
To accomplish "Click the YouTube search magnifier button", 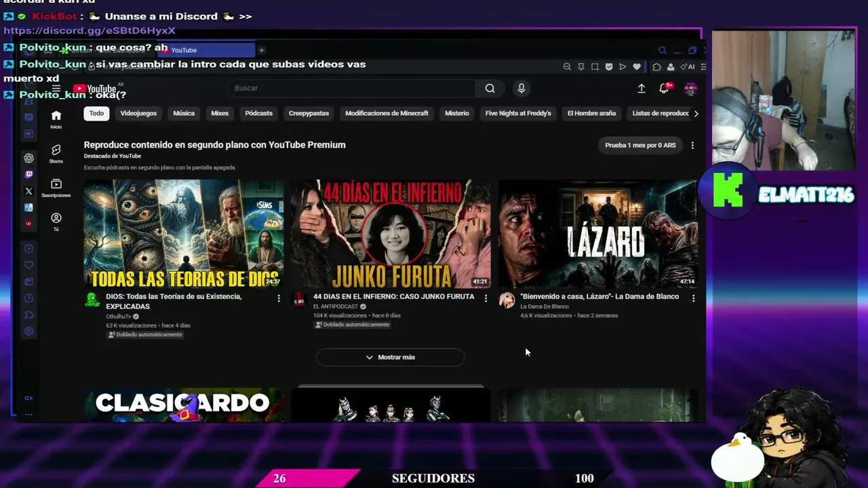I will click(x=490, y=88).
